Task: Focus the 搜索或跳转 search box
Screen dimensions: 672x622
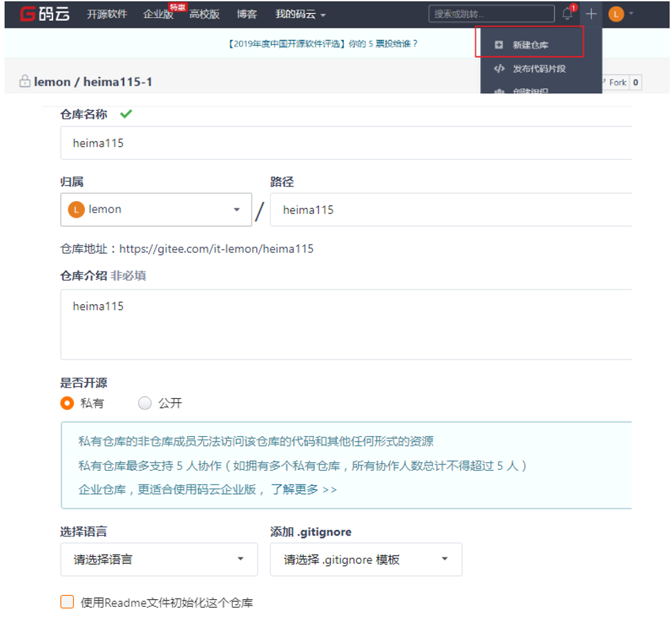Action: click(491, 14)
